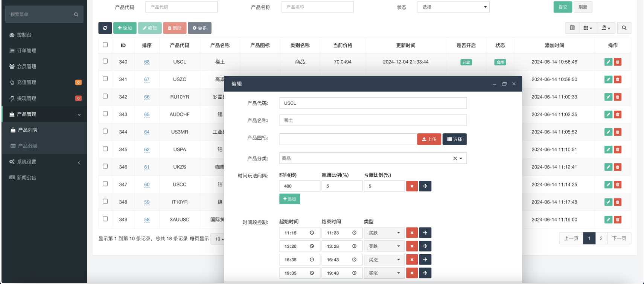Click red delete icon for row 349
Image resolution: width=644 pixels, height=284 pixels.
(618, 220)
